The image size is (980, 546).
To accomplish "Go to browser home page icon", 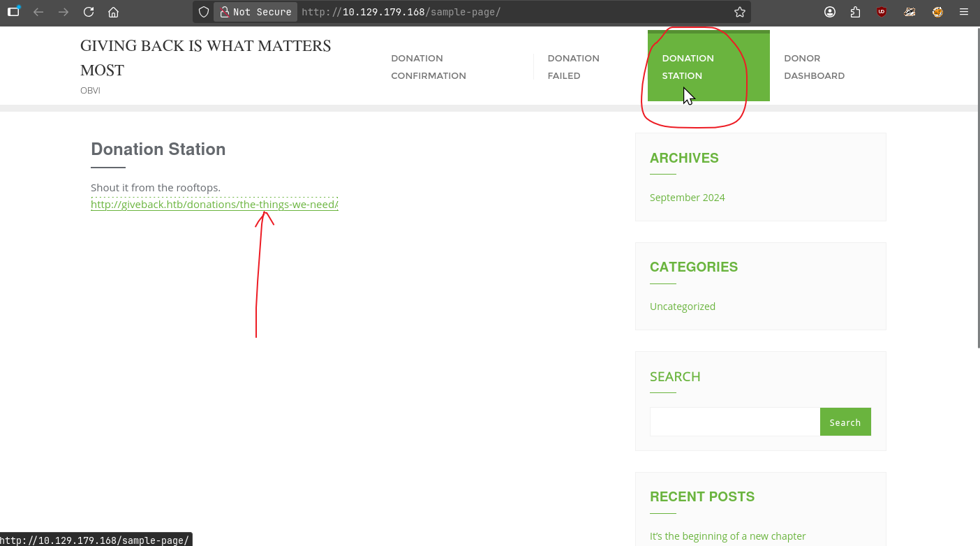I will coord(114,12).
